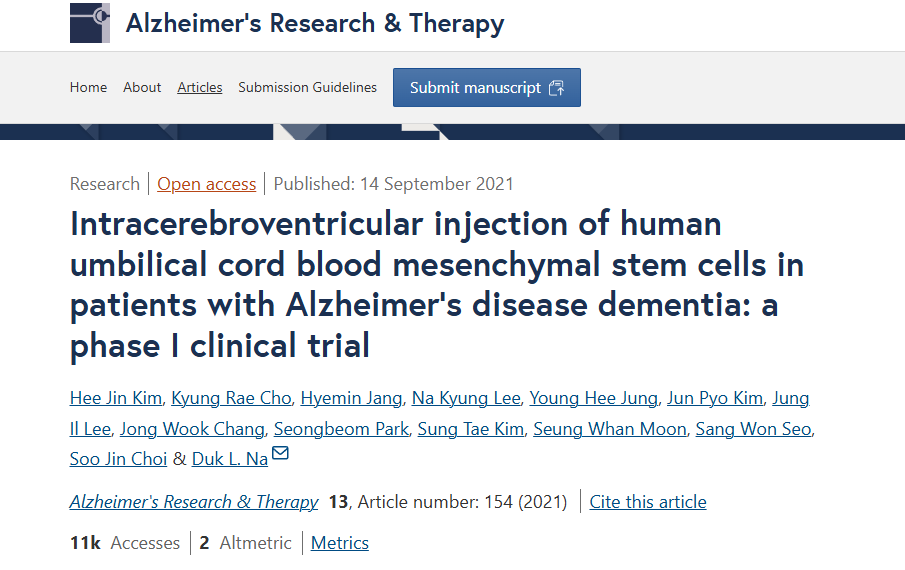Select author Sang Won Seo
Image resolution: width=905 pixels, height=570 pixels.
pyautogui.click(x=754, y=429)
